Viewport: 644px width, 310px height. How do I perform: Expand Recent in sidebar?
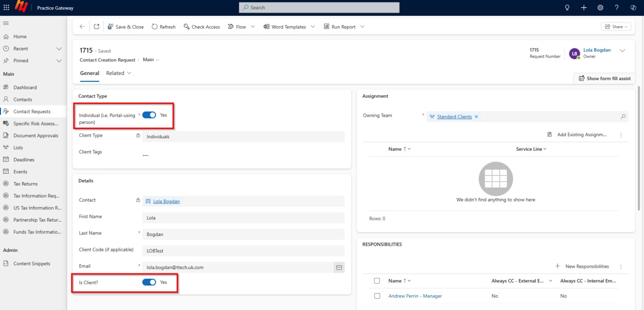click(x=59, y=49)
